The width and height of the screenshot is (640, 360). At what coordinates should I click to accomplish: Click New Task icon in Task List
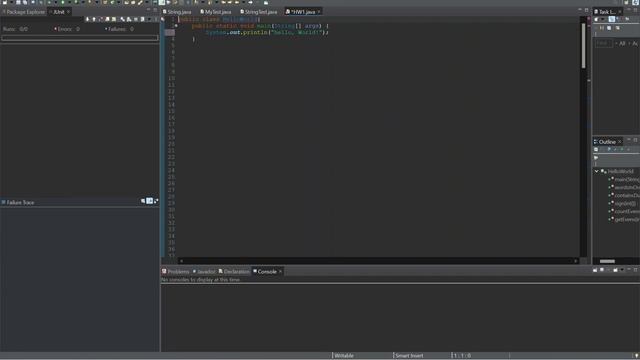[x=596, y=19]
